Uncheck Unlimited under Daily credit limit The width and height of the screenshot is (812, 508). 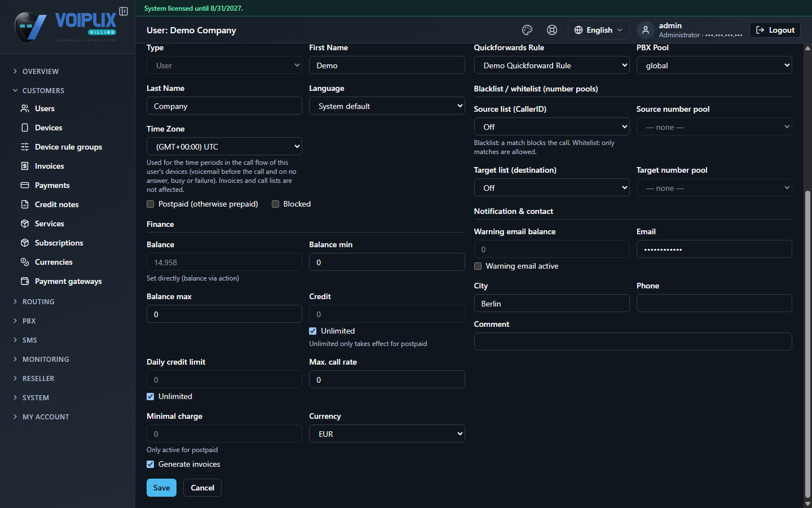[151, 397]
